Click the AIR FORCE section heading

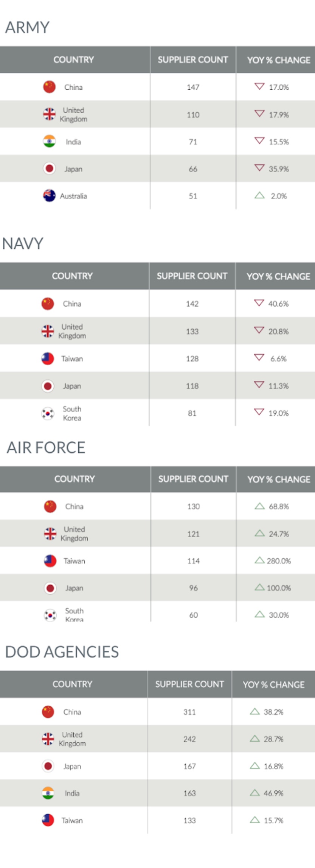[x=46, y=447]
